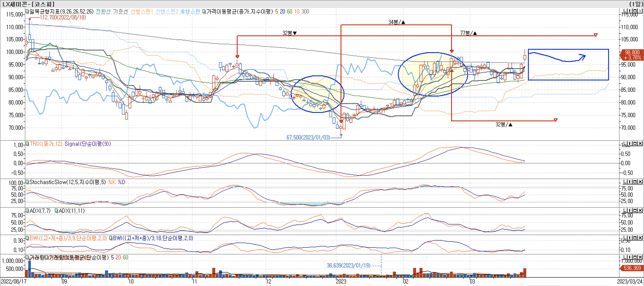The width and height of the screenshot is (644, 286).
Task: Maximize the BWI indicator panel
Action: click(635, 238)
